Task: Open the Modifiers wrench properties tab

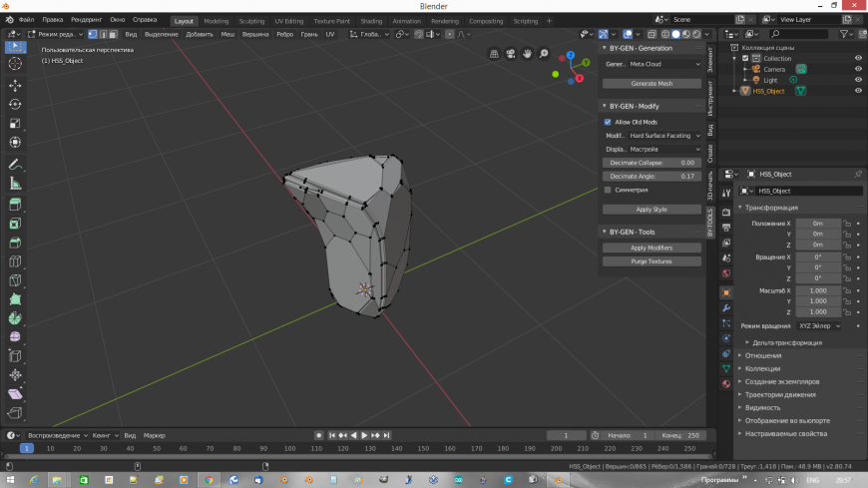Action: (x=726, y=308)
